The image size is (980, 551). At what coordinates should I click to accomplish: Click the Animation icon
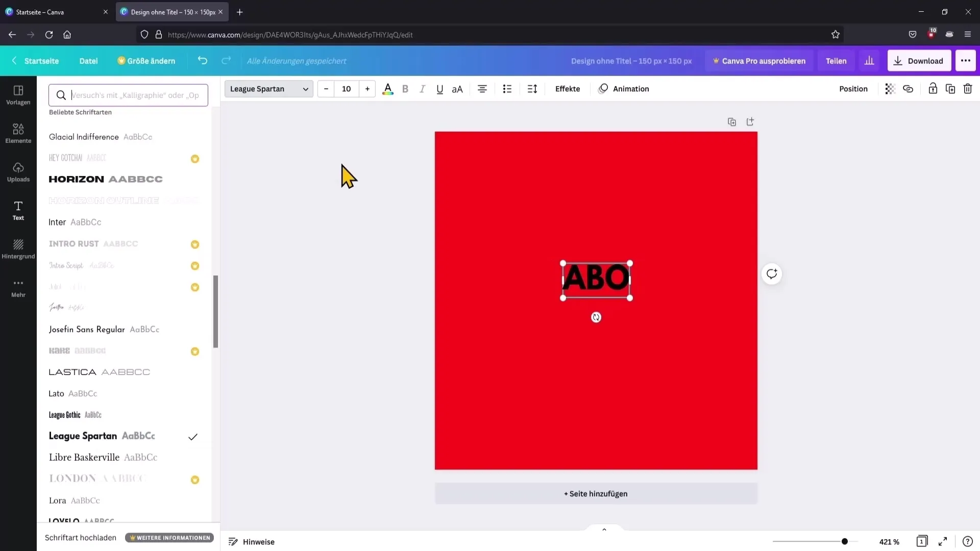pos(604,88)
